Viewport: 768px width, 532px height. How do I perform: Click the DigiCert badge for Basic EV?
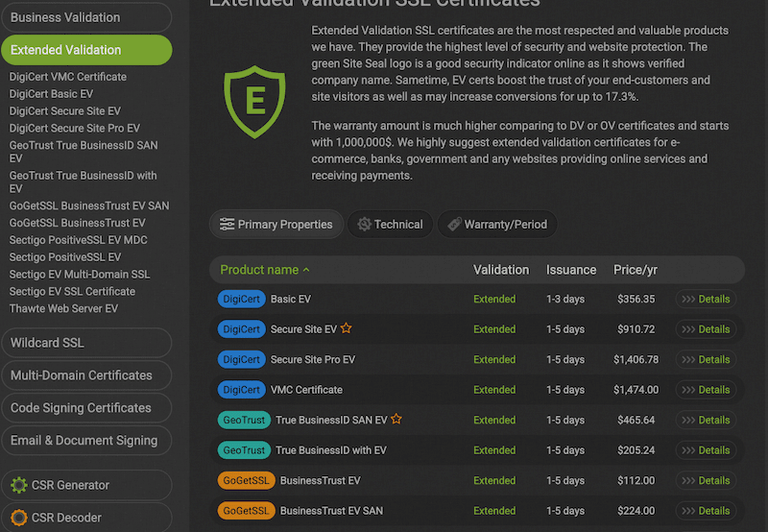pos(242,299)
